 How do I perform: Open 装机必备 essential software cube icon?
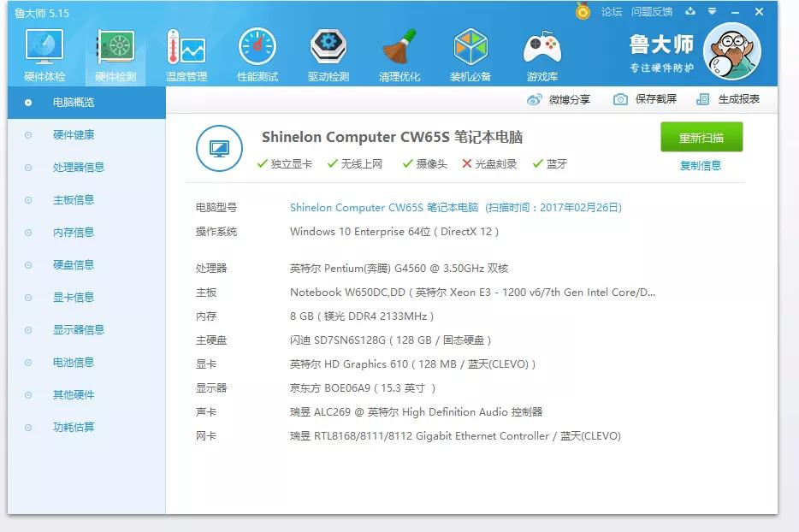[x=471, y=55]
